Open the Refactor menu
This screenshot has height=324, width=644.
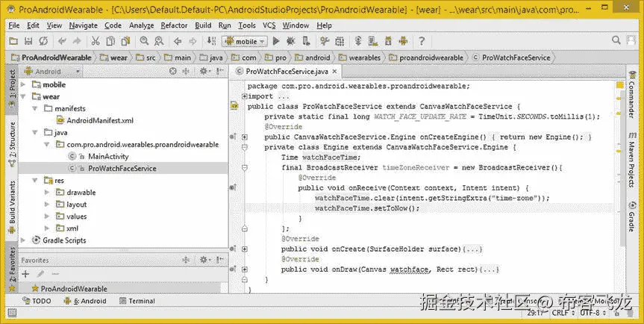pos(174,25)
